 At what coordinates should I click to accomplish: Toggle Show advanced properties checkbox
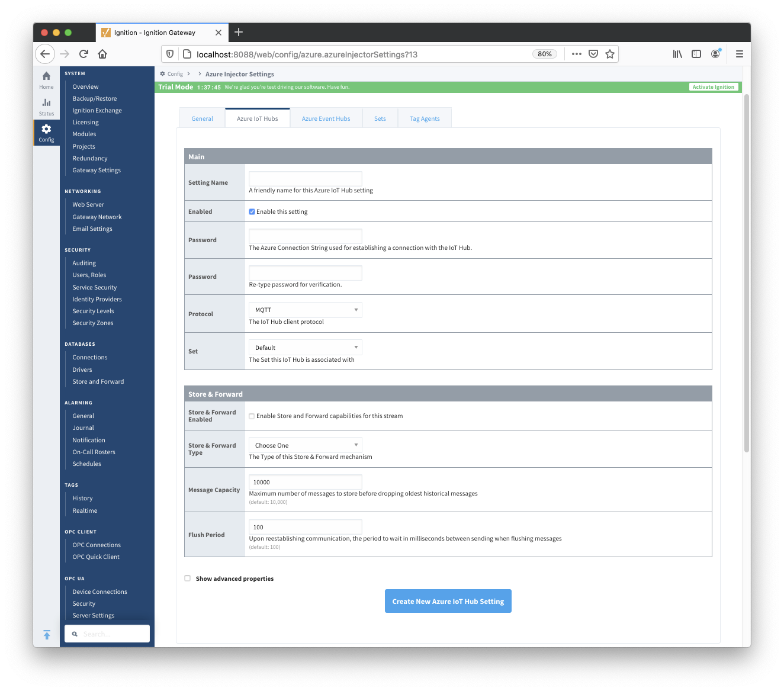pyautogui.click(x=188, y=578)
